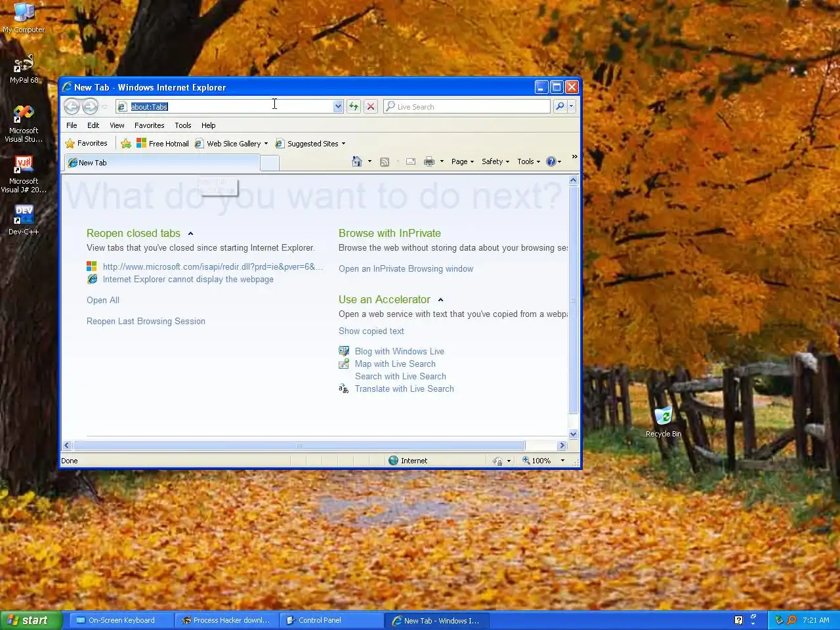Click the Live Search magnifier button
This screenshot has width=840, height=630.
point(560,106)
